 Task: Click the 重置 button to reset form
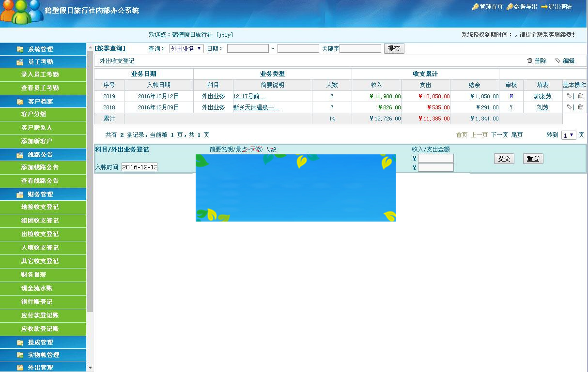tap(533, 158)
